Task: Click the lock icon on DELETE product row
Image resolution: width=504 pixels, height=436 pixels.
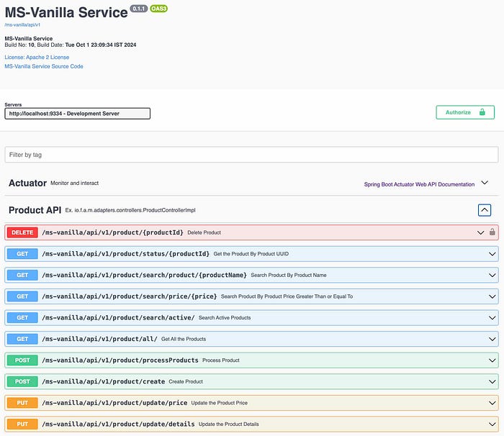Action: click(492, 232)
